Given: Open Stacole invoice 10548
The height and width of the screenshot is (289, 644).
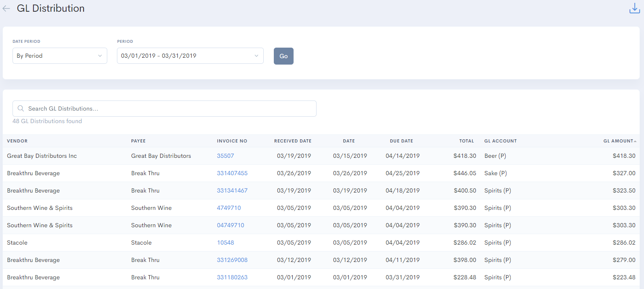Looking at the screenshot, I should [225, 243].
